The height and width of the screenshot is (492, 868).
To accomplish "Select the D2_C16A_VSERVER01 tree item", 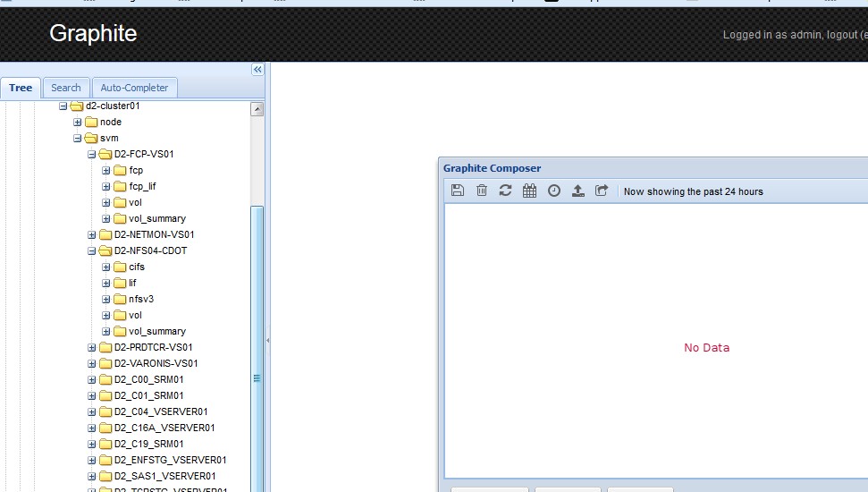I will pyautogui.click(x=164, y=428).
